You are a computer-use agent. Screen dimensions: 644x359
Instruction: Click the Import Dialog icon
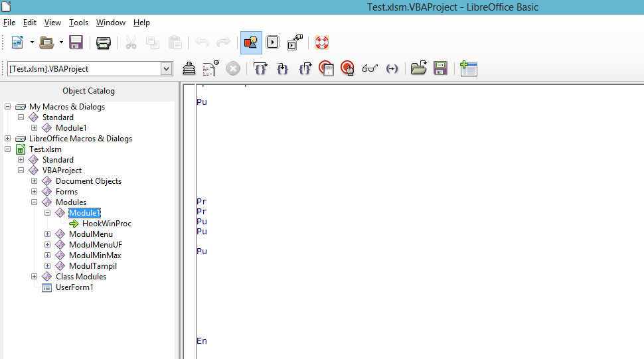[x=468, y=68]
